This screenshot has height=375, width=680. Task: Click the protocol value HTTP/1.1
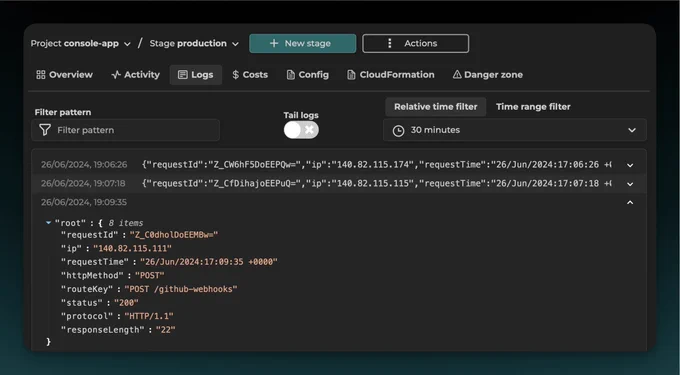[149, 316]
